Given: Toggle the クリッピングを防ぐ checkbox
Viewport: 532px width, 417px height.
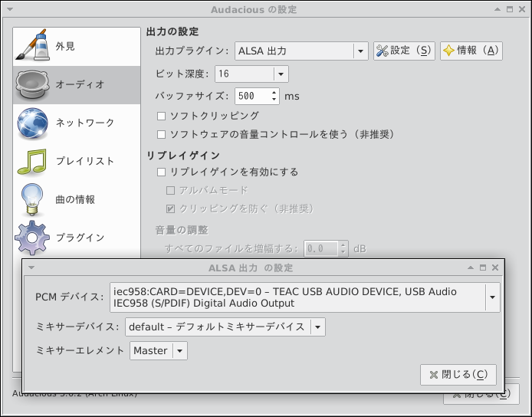Looking at the screenshot, I should click(x=170, y=208).
